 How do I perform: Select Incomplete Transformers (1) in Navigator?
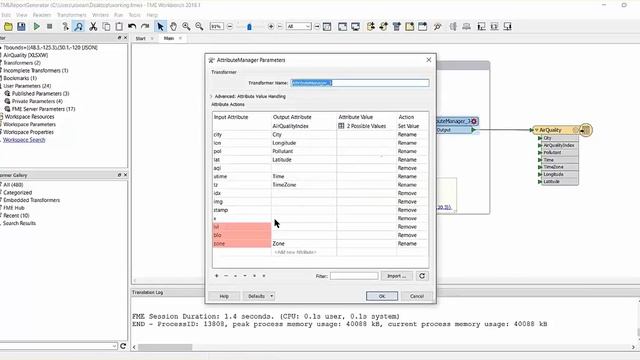coord(36,71)
